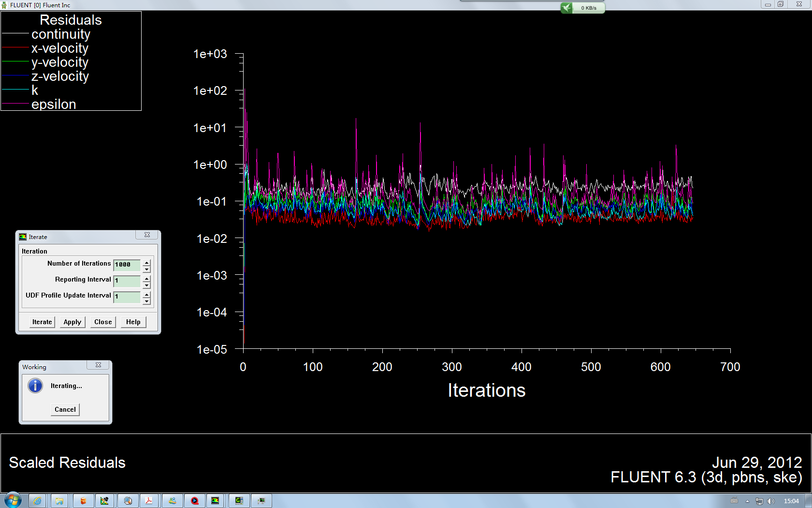Decrease Number of Iterations with down arrow
Viewport: 812px width, 508px height.
(x=147, y=269)
